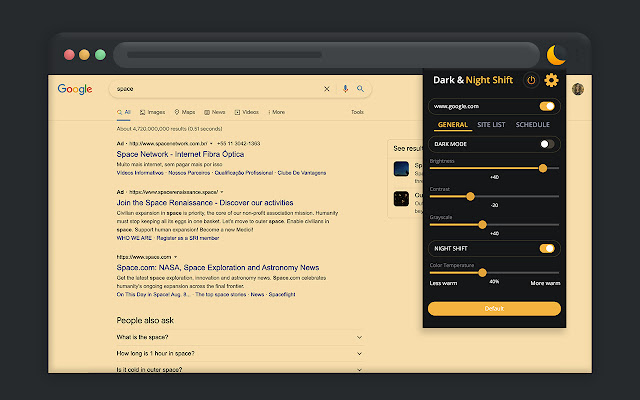Click the WHO WE ARE sitelink

click(x=134, y=238)
